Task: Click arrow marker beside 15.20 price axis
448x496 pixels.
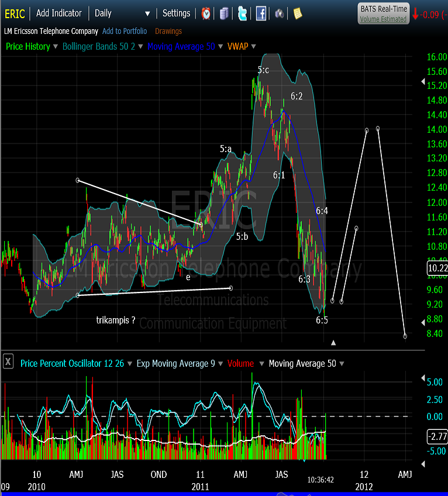Action: pos(423,82)
